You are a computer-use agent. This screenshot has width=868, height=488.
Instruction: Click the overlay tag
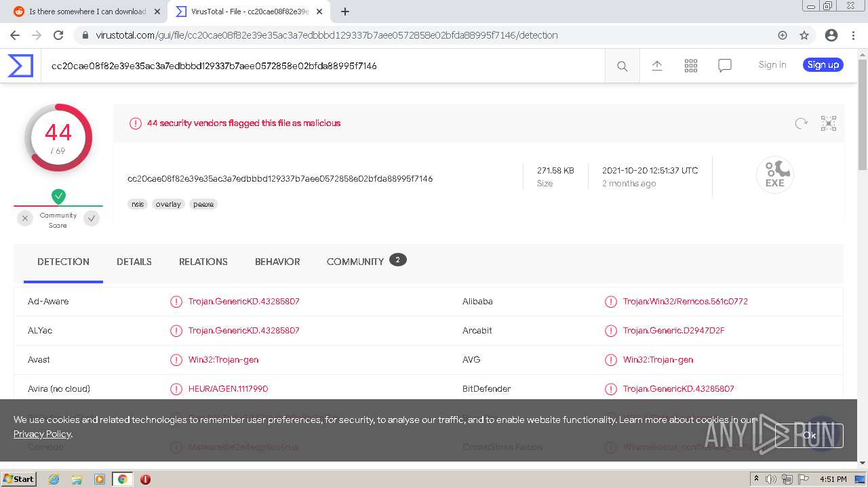coord(168,204)
